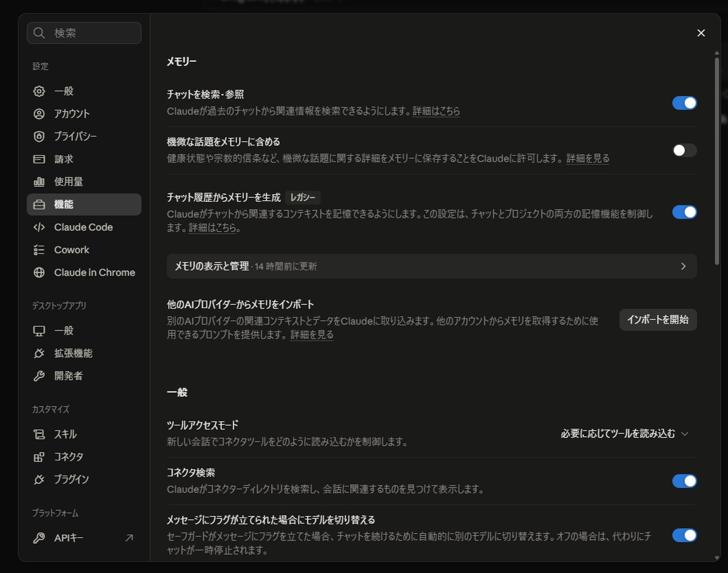
Task: Open Claude in Chrome settings
Action: click(x=84, y=273)
